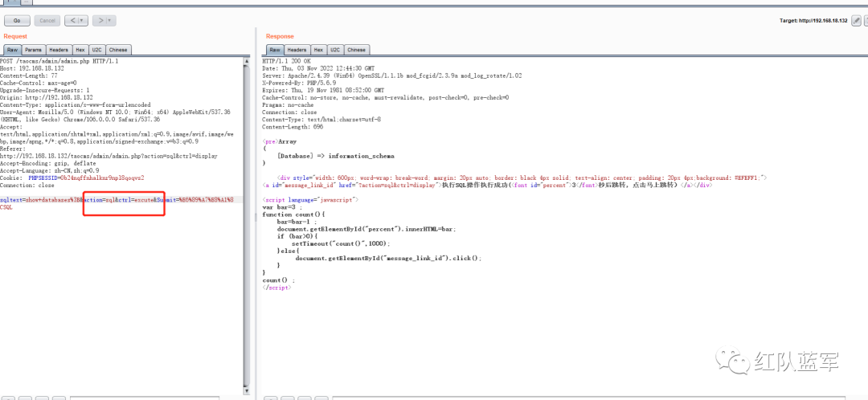Click the Upgrade-Insecure-Requests: 1 line
Screen dimensions: 868x400
click(45, 90)
